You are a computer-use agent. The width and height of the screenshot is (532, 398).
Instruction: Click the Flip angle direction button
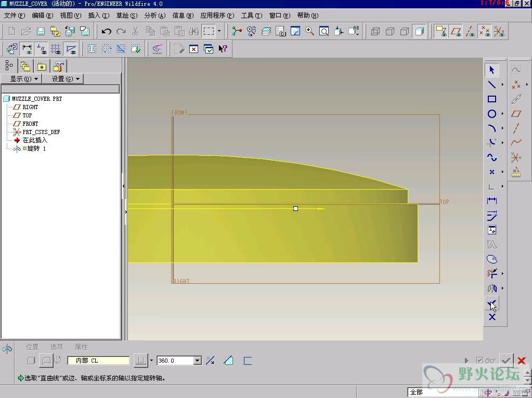(210, 361)
